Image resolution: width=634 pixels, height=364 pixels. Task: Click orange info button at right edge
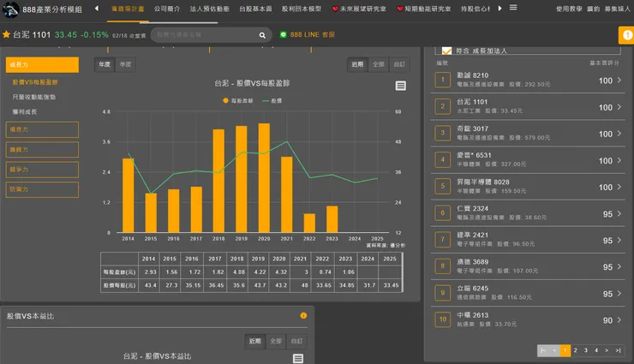(626, 35)
